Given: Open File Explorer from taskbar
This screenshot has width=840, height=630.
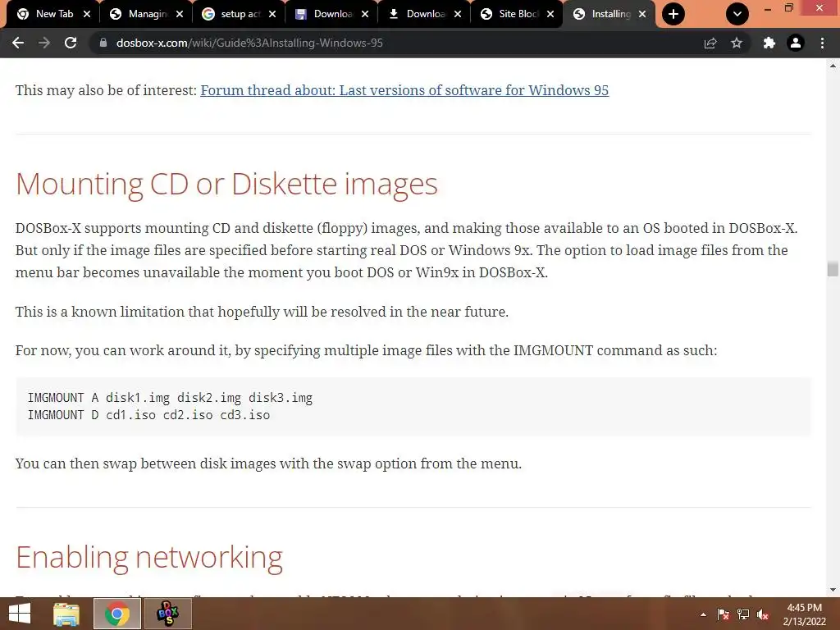Looking at the screenshot, I should coord(66,614).
